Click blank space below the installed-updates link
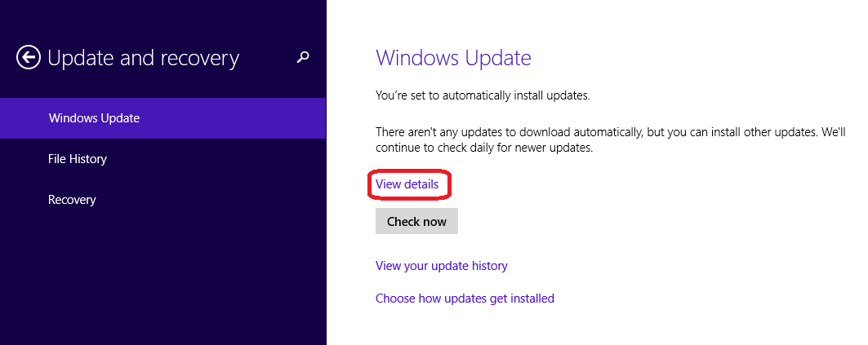868x345 pixels. tap(572, 326)
